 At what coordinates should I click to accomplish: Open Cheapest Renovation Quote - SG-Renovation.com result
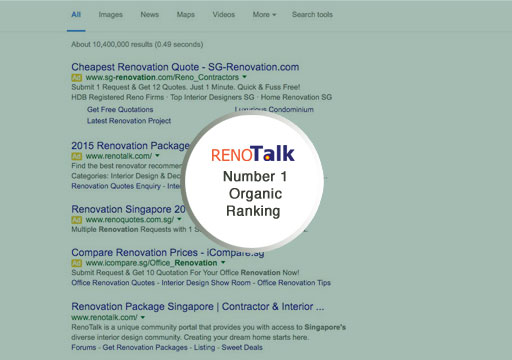pyautogui.click(x=185, y=67)
